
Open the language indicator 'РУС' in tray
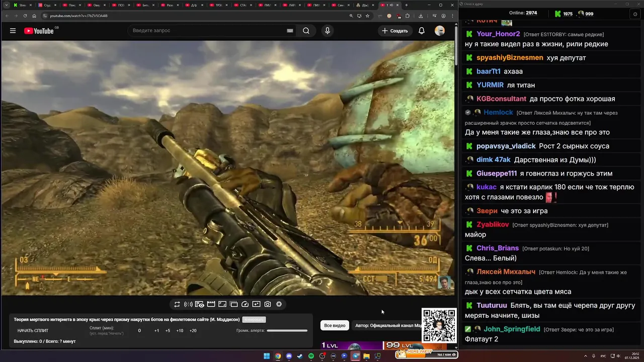coord(603,356)
